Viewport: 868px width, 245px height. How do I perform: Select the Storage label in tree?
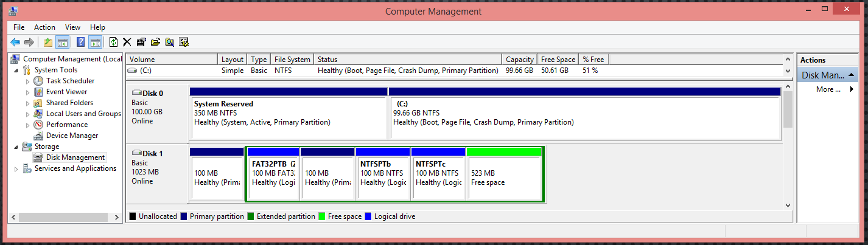coord(46,147)
